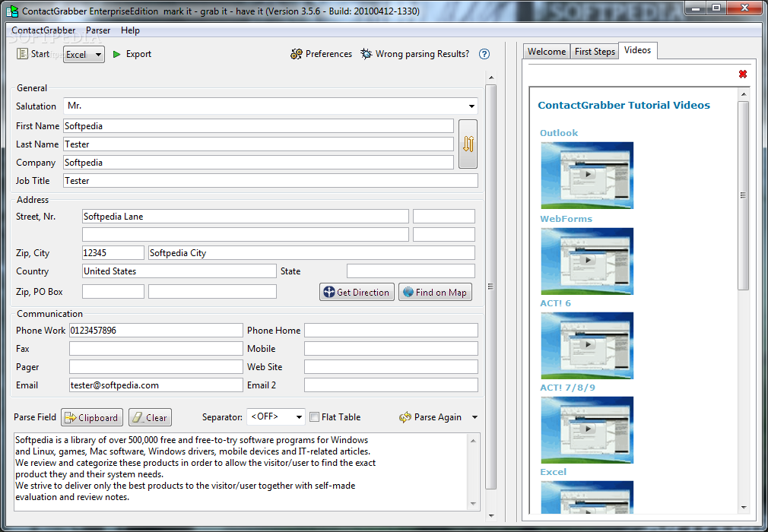Image resolution: width=768 pixels, height=532 pixels.
Task: Click the Country field United States
Action: pos(179,271)
